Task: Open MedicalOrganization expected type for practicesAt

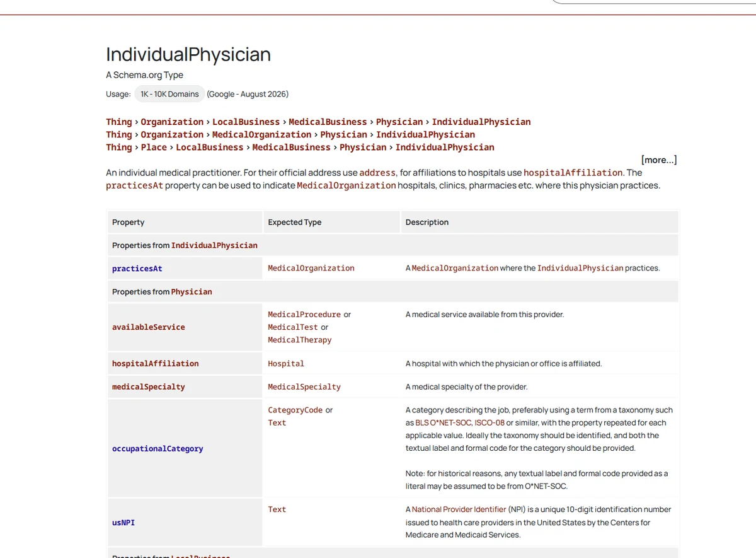Action: pyautogui.click(x=311, y=268)
